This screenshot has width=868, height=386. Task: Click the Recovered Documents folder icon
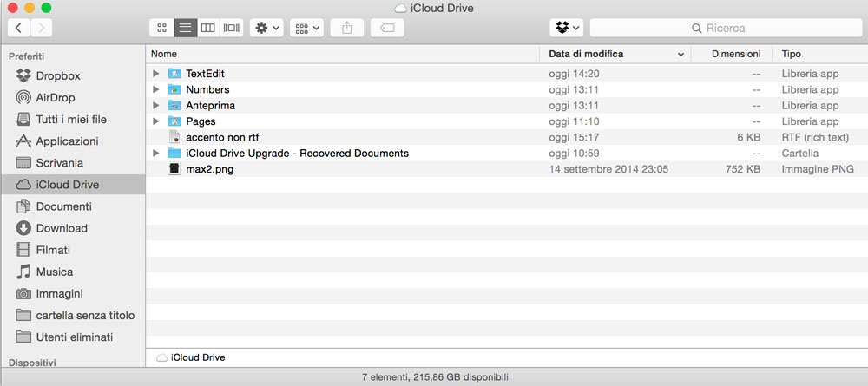coord(174,154)
